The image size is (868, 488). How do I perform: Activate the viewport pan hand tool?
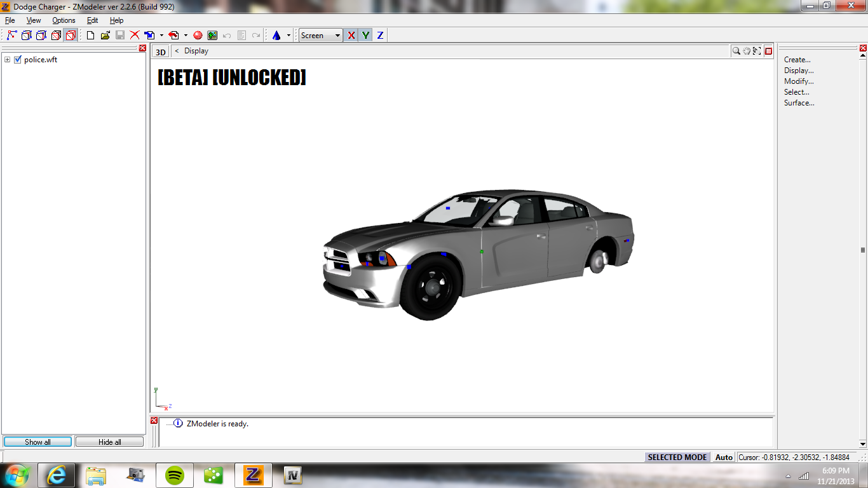[747, 51]
